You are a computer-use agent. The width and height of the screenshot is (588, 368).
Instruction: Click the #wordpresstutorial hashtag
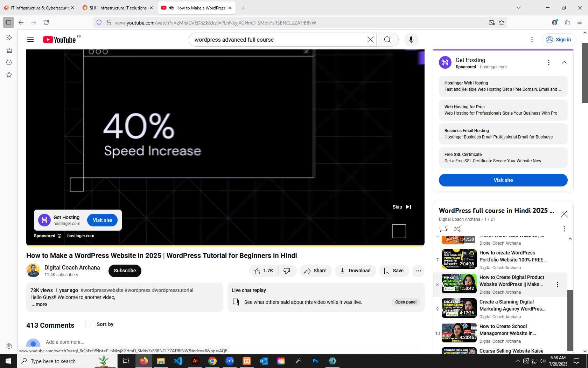(173, 290)
